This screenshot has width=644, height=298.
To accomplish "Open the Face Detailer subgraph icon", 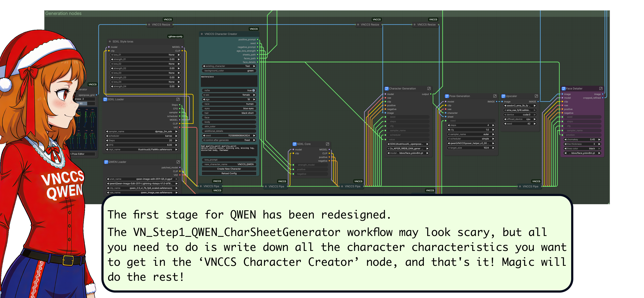I will (601, 89).
